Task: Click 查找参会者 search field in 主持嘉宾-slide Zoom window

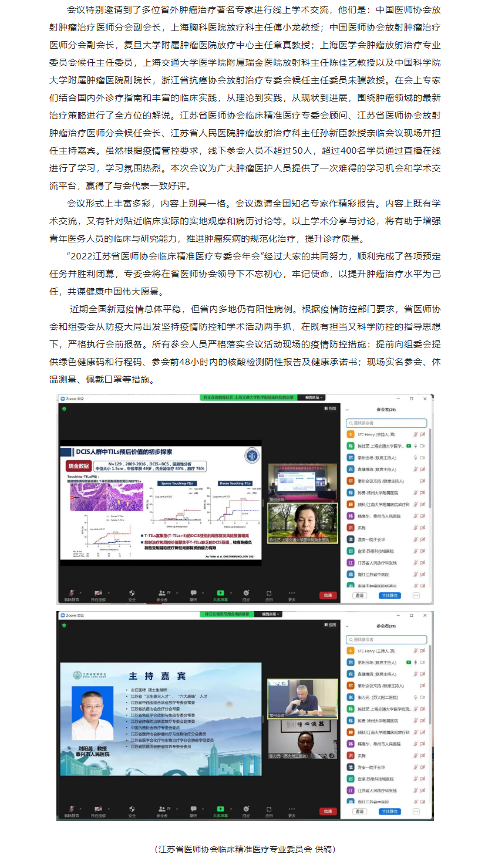Action: (386, 639)
